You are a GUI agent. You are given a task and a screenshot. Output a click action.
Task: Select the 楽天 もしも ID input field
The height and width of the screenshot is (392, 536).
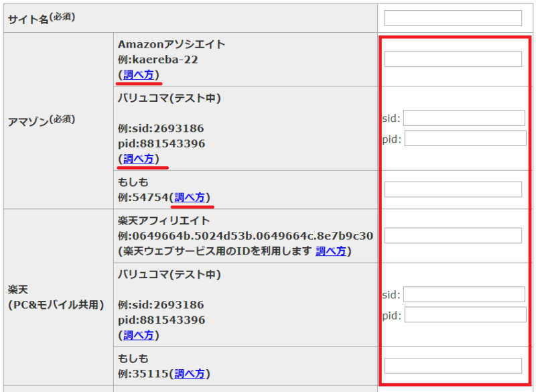[453, 366]
